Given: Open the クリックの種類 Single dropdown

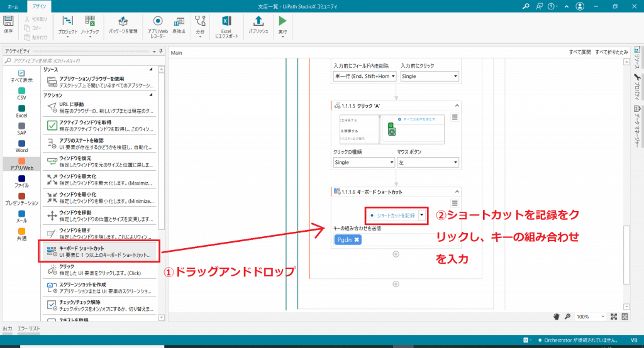Looking at the screenshot, I should (x=364, y=162).
